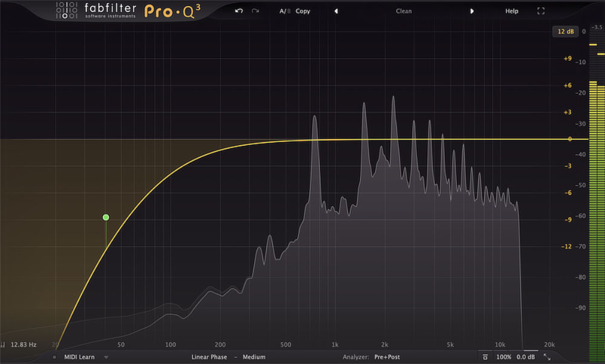This screenshot has width=605, height=364.
Task: Click the 20k frequency axis label
Action: pyautogui.click(x=549, y=345)
